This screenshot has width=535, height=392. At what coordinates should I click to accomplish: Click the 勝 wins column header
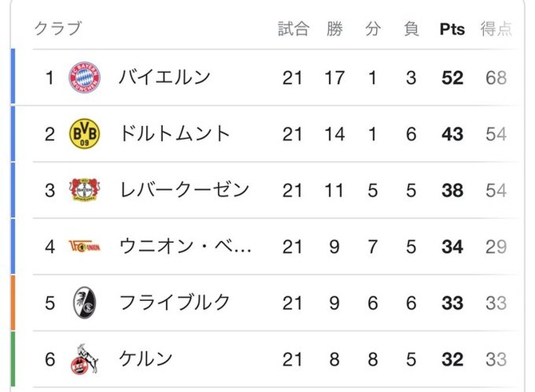click(x=335, y=30)
